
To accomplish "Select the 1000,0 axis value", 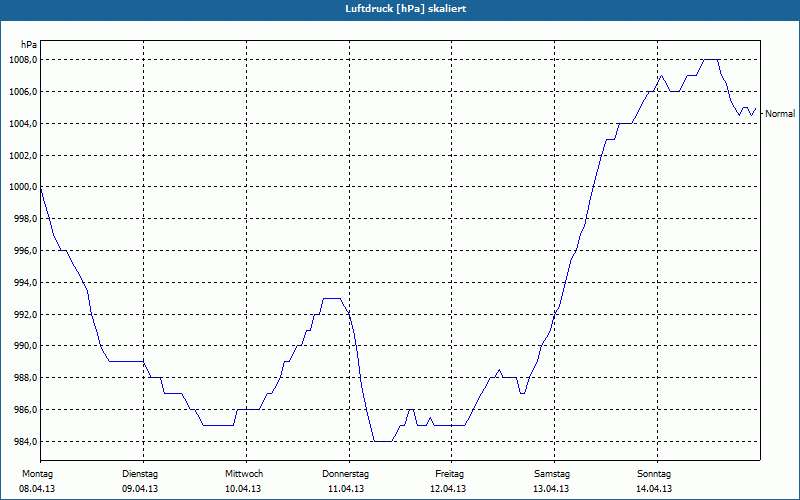I will [x=23, y=187].
